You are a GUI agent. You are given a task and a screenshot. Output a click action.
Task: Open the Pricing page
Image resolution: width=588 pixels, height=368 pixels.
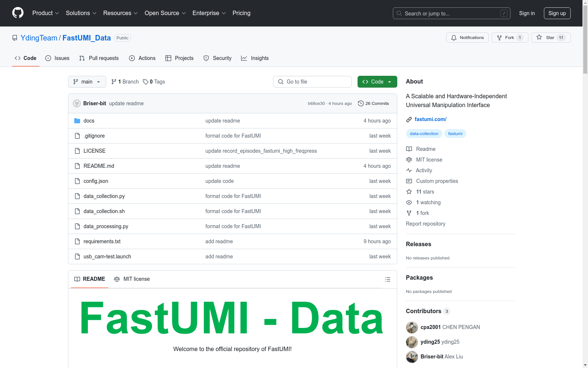pos(241,13)
